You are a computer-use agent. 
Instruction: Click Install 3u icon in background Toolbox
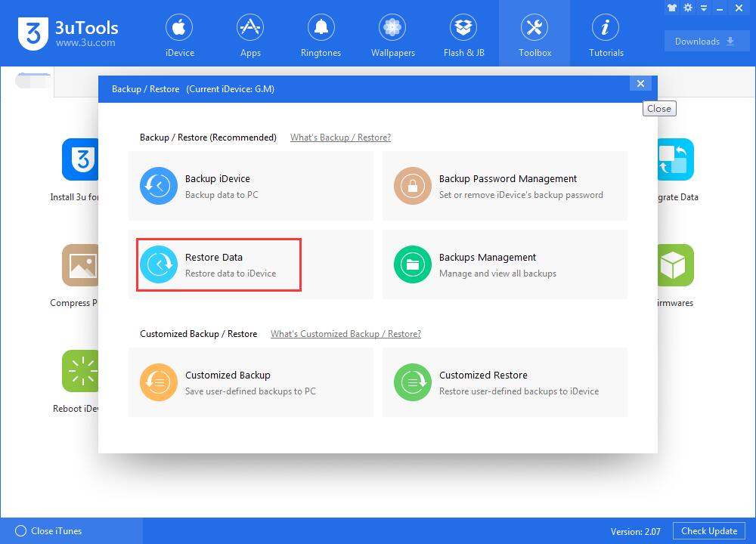(81, 159)
